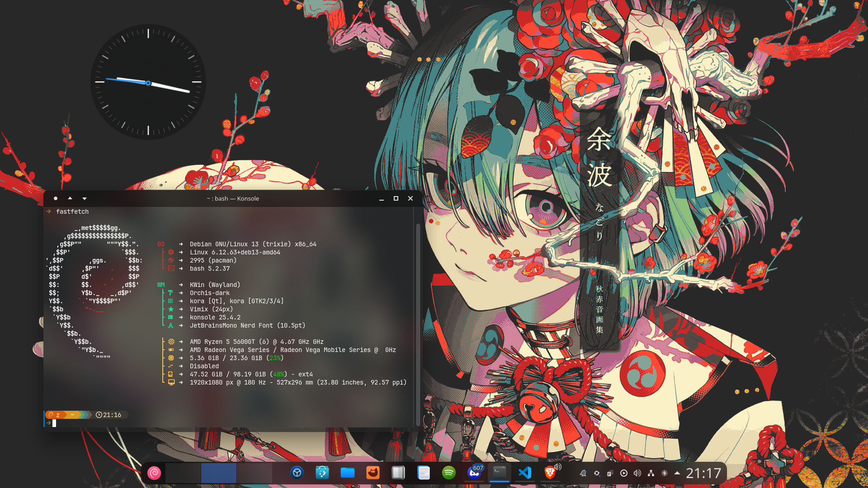The height and width of the screenshot is (488, 868).
Task: Click the orange cat app icon in taskbar
Action: (x=373, y=473)
